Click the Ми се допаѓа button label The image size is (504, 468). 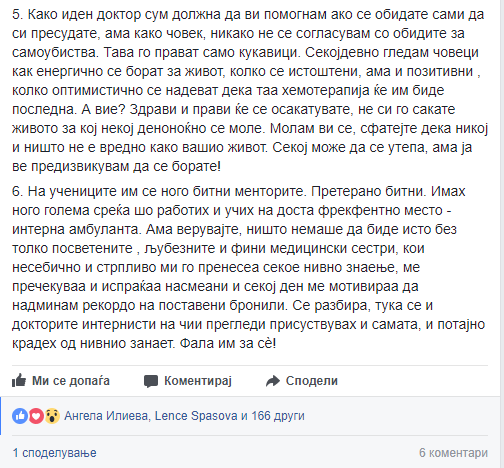71,381
